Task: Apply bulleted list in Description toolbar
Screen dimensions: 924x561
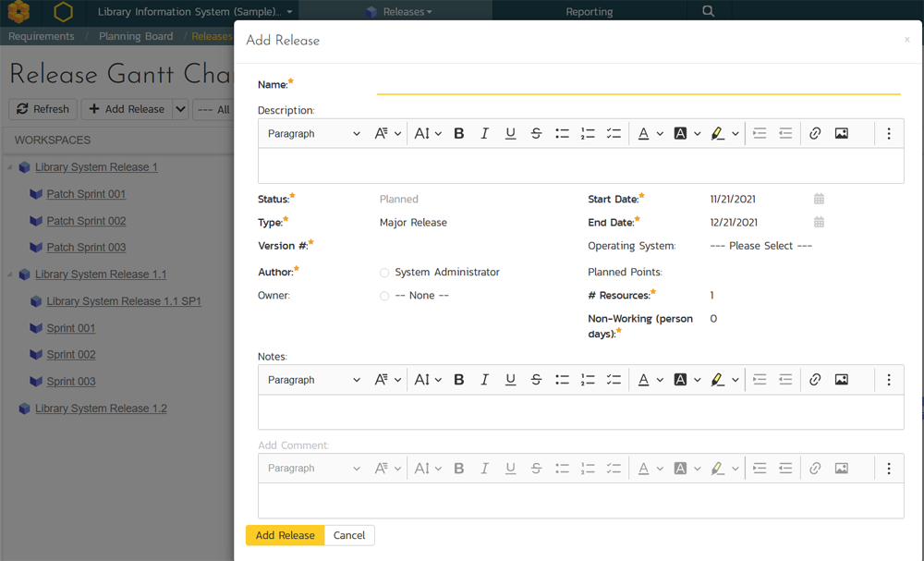Action: coord(562,134)
